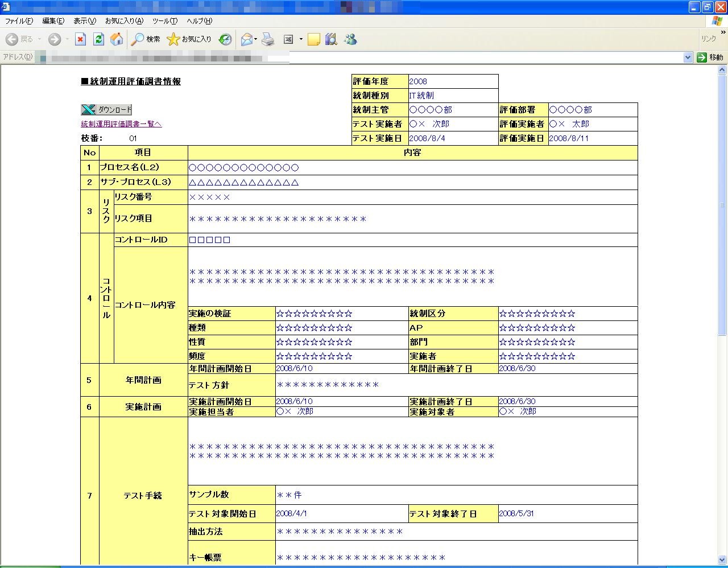This screenshot has height=568, width=728.
Task: Click the Edit with Excel icon in toolbar
Action: pyautogui.click(x=288, y=39)
